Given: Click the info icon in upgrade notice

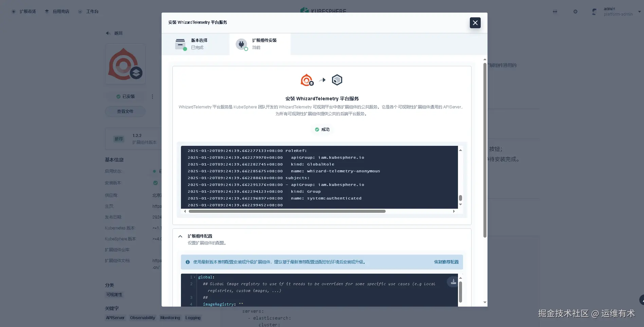Looking at the screenshot, I should [x=188, y=262].
